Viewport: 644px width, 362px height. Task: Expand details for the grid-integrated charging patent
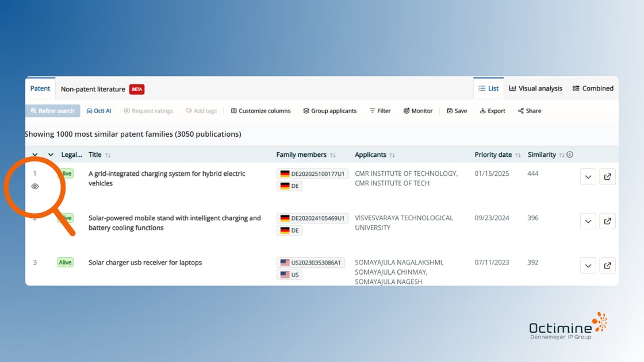pyautogui.click(x=588, y=177)
